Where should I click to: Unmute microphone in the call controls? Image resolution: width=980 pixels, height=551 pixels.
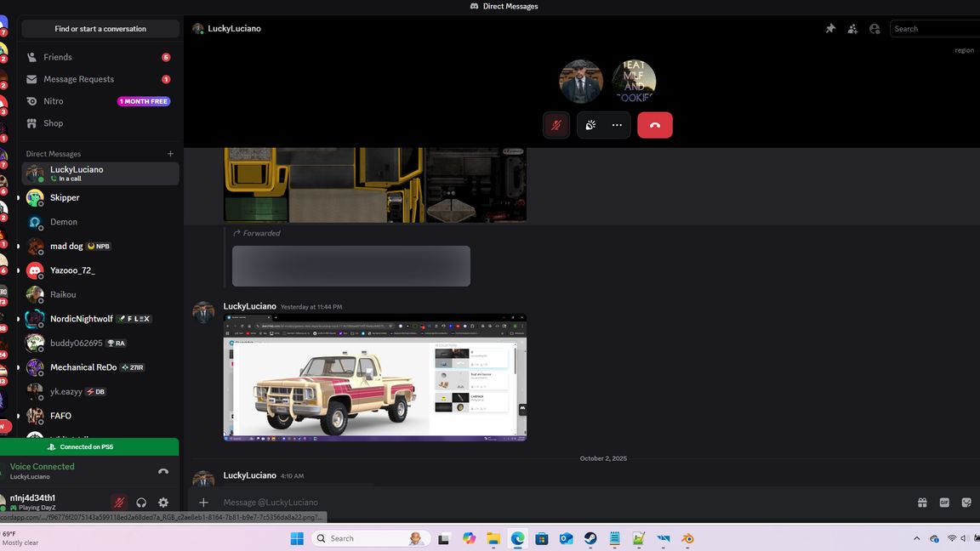coord(556,125)
